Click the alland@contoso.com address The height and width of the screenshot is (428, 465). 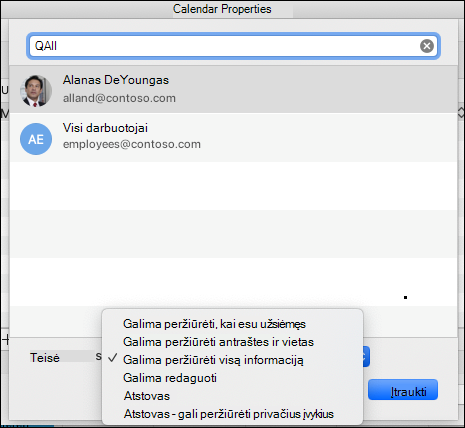(x=119, y=98)
